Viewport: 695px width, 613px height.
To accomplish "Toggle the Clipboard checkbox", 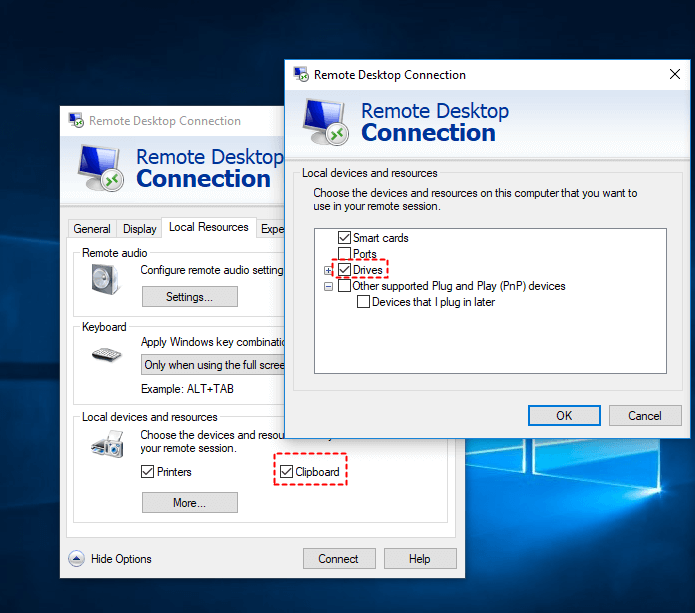I will (286, 472).
